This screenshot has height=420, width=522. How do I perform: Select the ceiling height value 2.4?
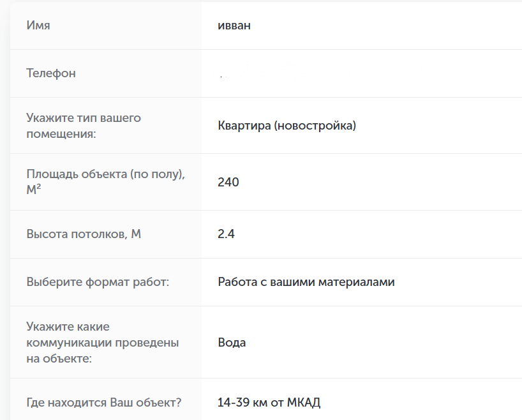coord(226,234)
